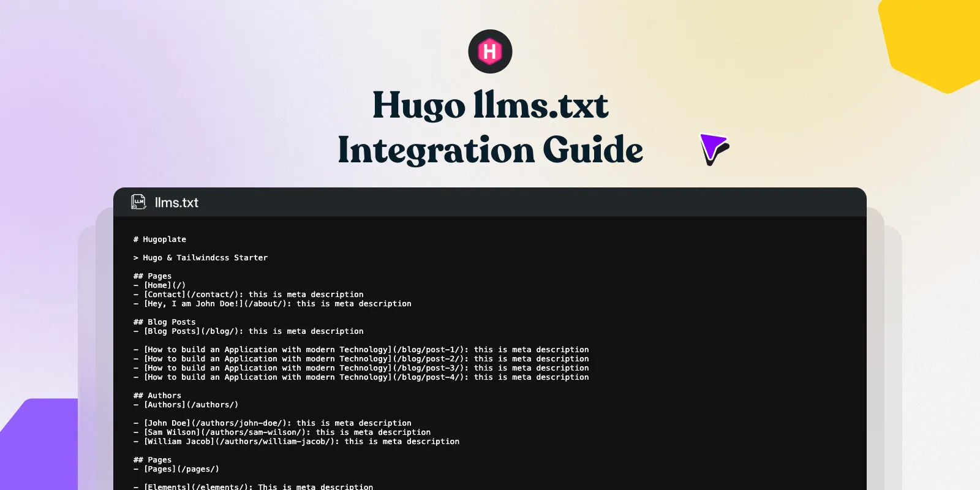The height and width of the screenshot is (490, 980).
Task: Open the Sam Wilson author link
Action: pyautogui.click(x=227, y=432)
